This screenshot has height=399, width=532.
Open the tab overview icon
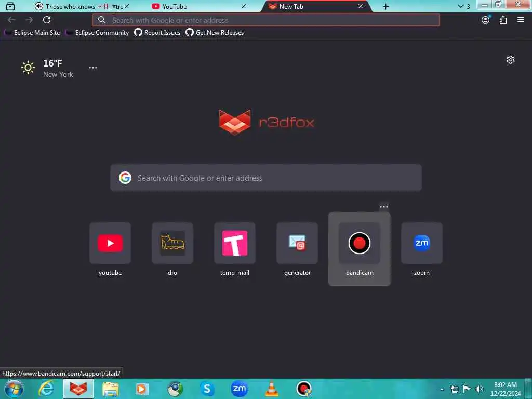[x=10, y=6]
